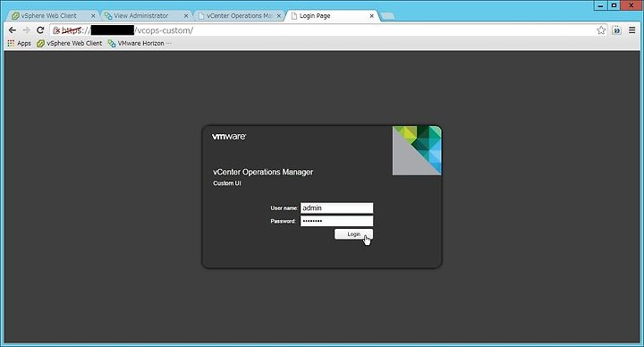Viewport: 644px width, 347px height.
Task: Click the Login button
Action: click(x=353, y=234)
